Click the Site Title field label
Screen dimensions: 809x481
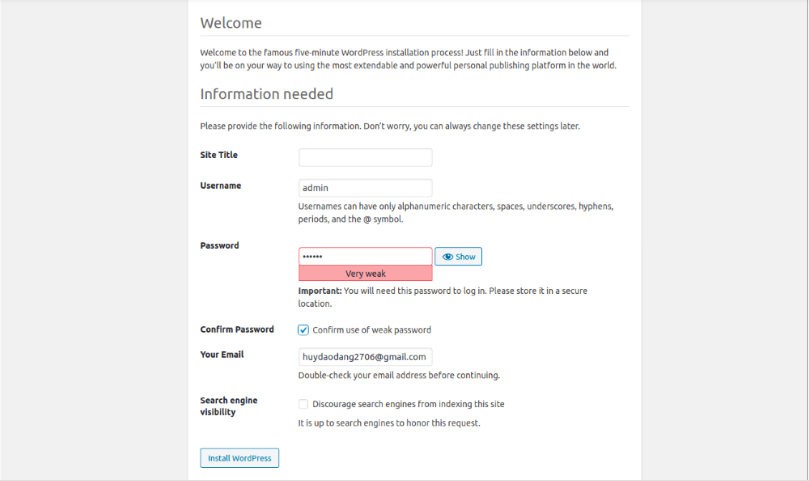pos(219,155)
